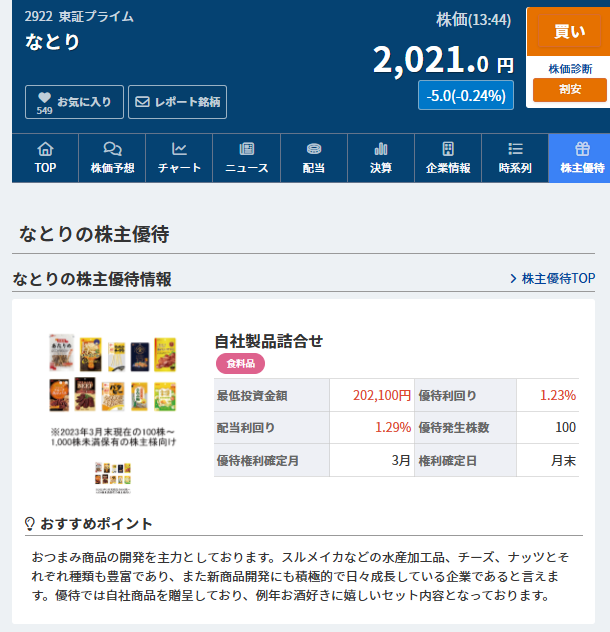Click the 202,100円 minimum investment value
Viewport: 610px width, 632px height.
(x=382, y=395)
